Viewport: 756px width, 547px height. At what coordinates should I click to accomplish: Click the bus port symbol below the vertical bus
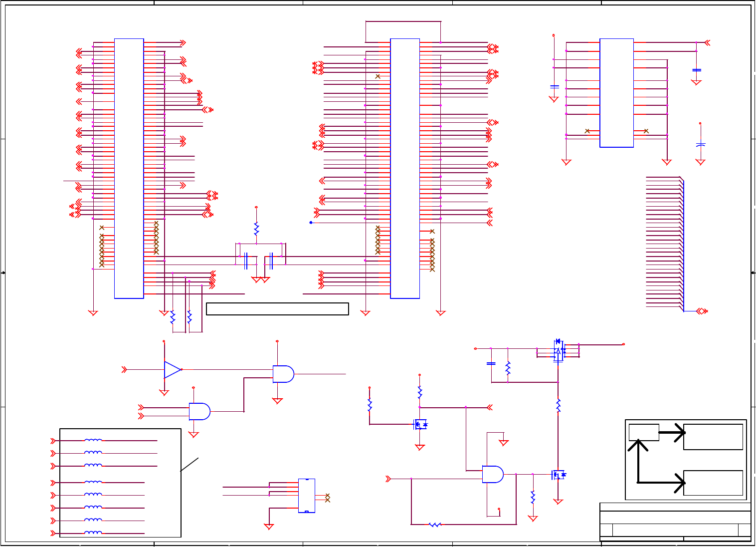pyautogui.click(x=702, y=311)
